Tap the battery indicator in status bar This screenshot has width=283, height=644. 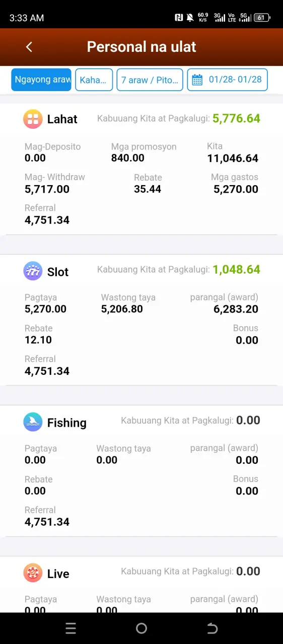[262, 18]
